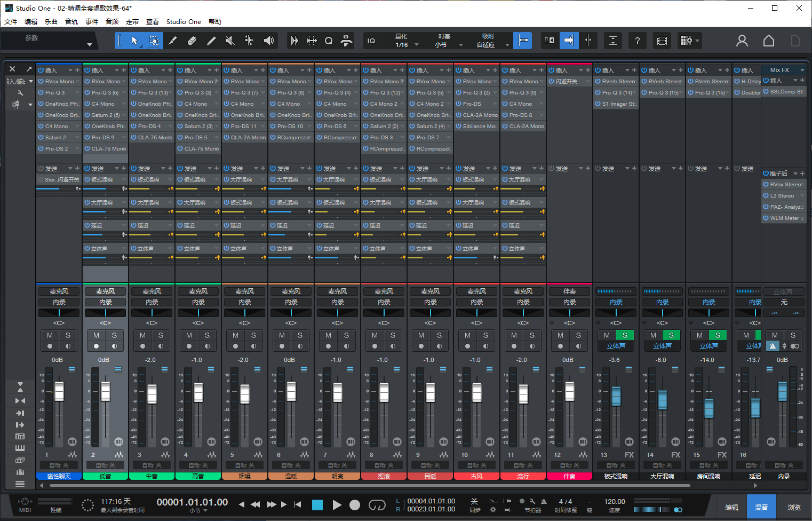Select the Listen speaker tool
This screenshot has height=521, width=812.
269,41
